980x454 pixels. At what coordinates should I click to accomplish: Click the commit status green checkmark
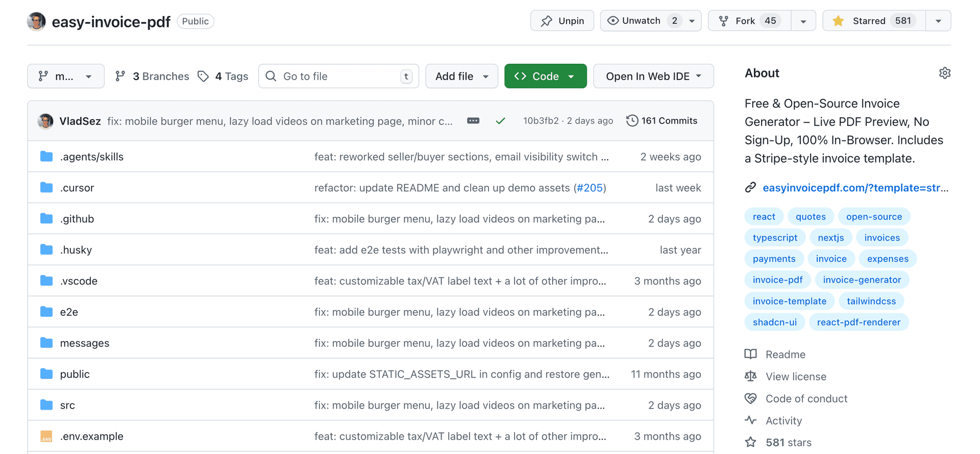[x=500, y=121]
